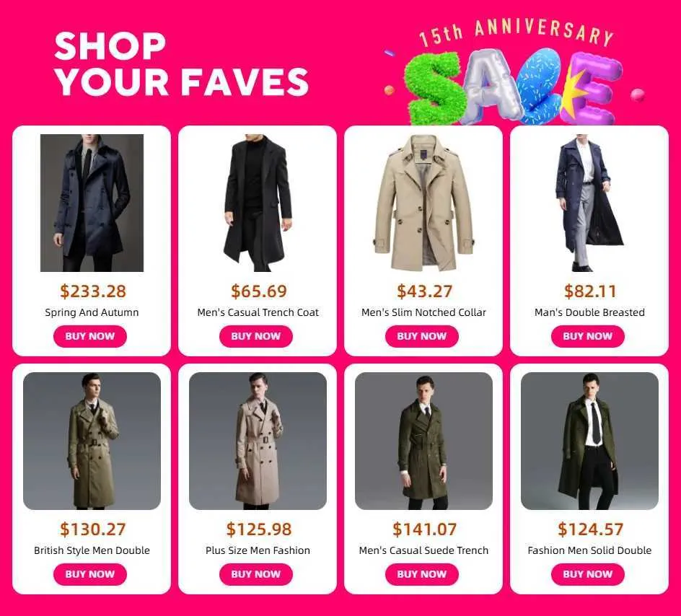Click Buy Now for Man's Double Breasted coat
Image resolution: width=681 pixels, height=616 pixels.
(x=588, y=336)
